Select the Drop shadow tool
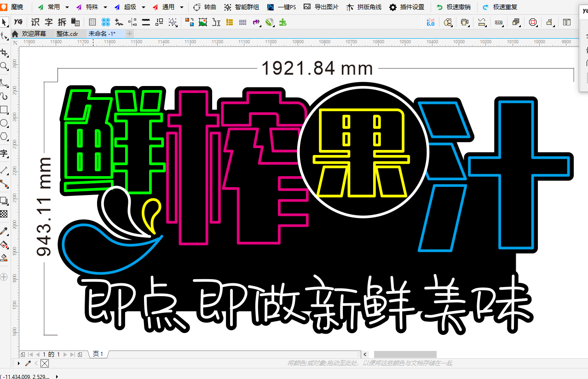Image resolution: width=588 pixels, height=379 pixels. (4, 201)
